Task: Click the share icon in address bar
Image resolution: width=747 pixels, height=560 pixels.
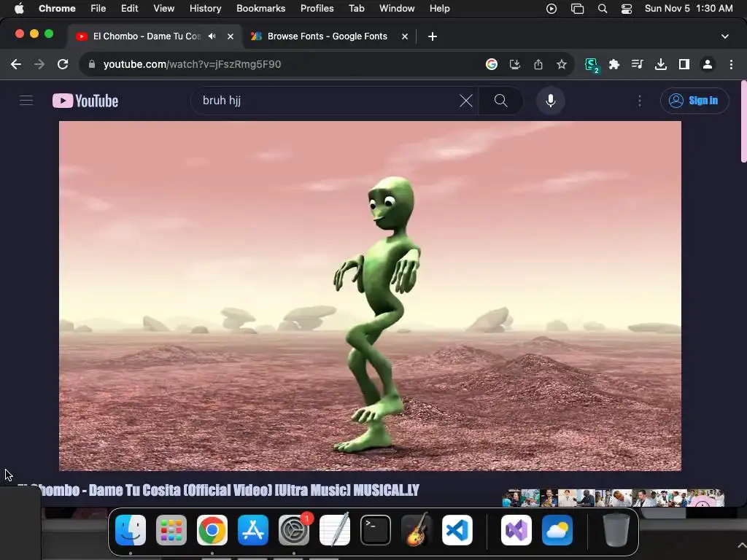Action: point(538,64)
